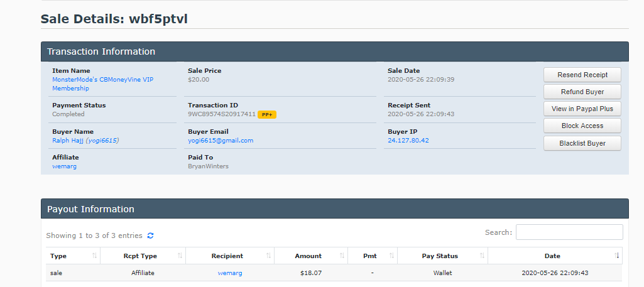Click sale date 2020-05-26 22:09:39 value
Screen dimensions: 644x287
tap(421, 80)
